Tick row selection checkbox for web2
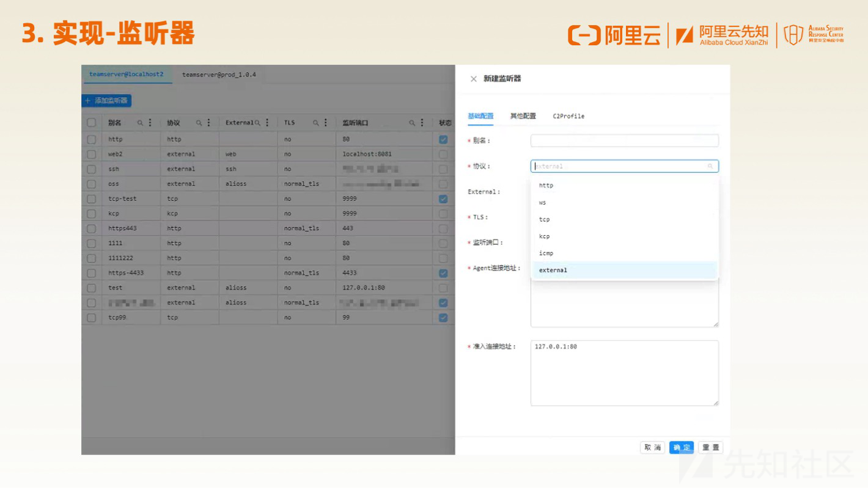The height and width of the screenshot is (488, 868). [x=92, y=155]
